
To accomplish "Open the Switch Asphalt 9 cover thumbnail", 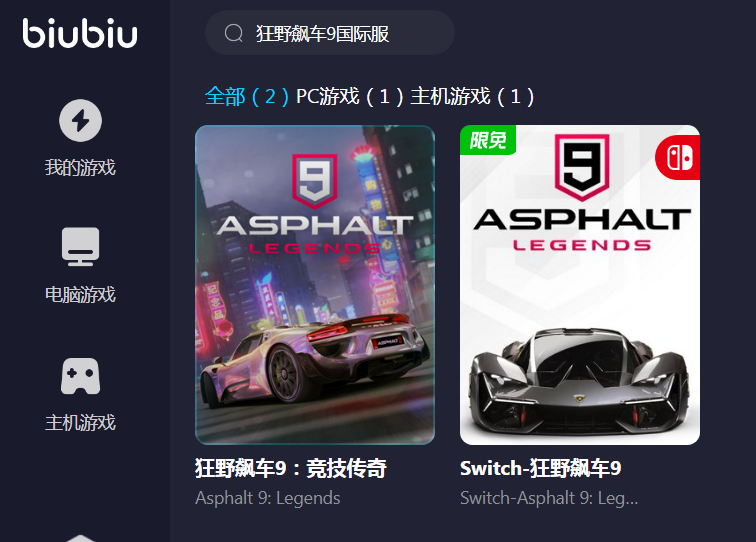I will click(x=580, y=285).
